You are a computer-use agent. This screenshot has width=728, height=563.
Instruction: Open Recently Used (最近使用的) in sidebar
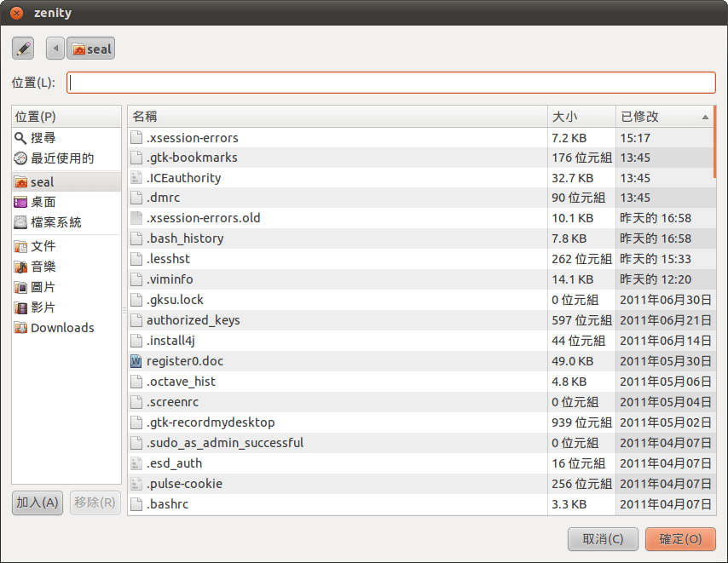click(61, 158)
